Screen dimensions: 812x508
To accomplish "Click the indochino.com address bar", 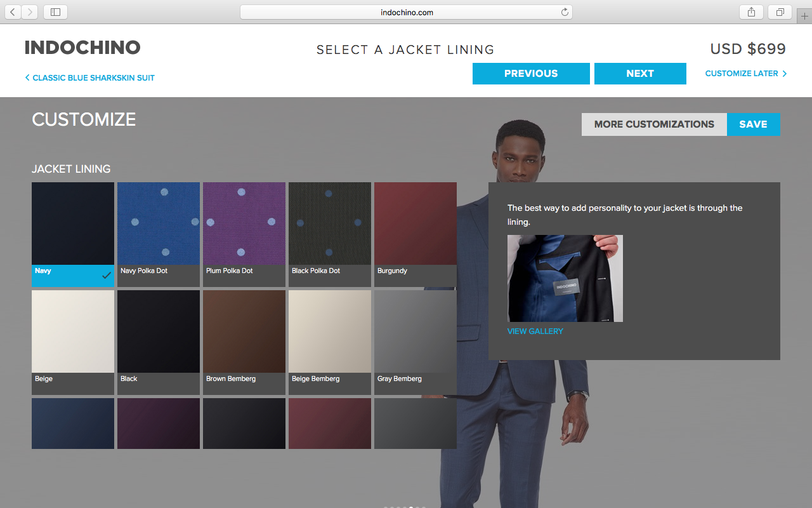I will coord(406,12).
